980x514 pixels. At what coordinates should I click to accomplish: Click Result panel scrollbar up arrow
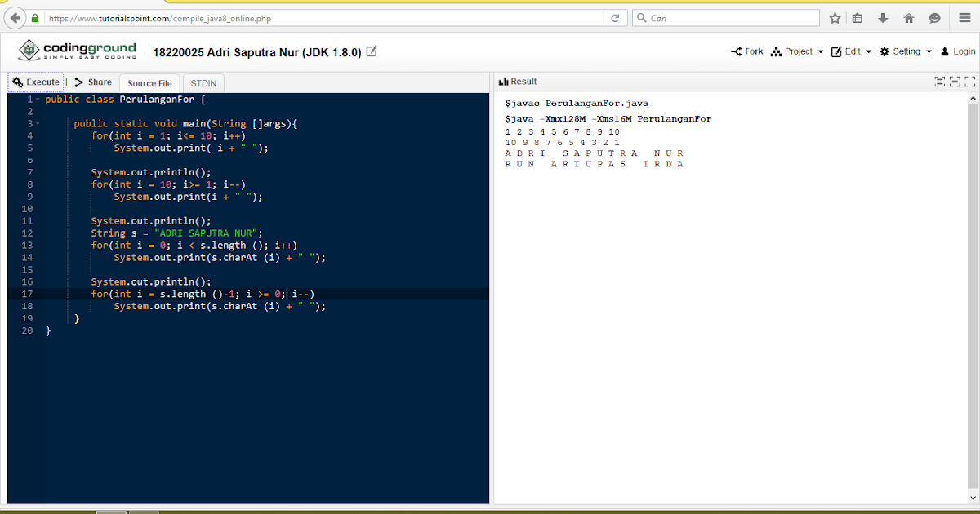click(972, 99)
